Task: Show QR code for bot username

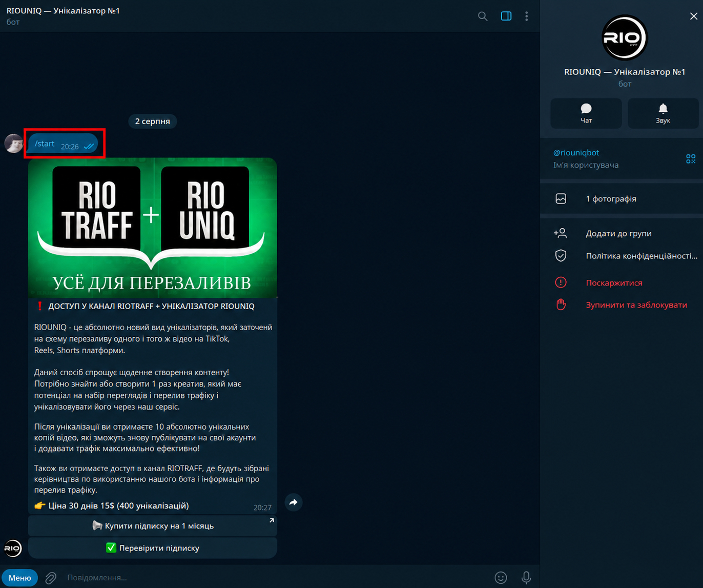Action: pyautogui.click(x=690, y=159)
